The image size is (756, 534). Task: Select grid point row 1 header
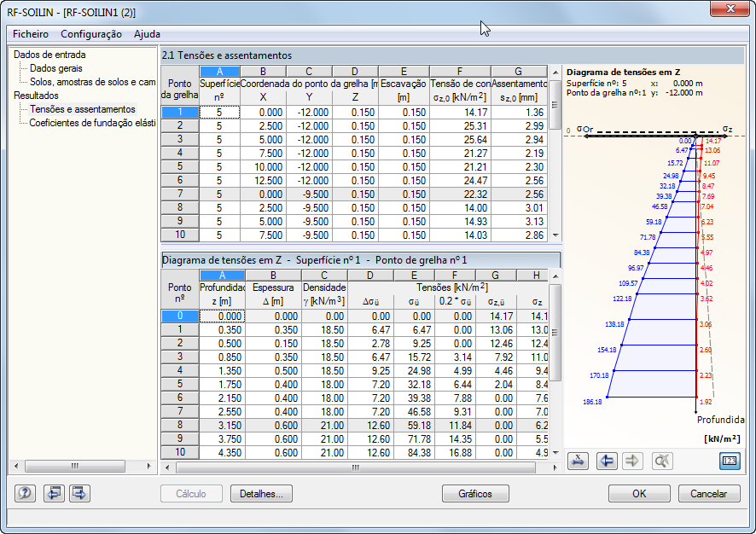pos(180,112)
